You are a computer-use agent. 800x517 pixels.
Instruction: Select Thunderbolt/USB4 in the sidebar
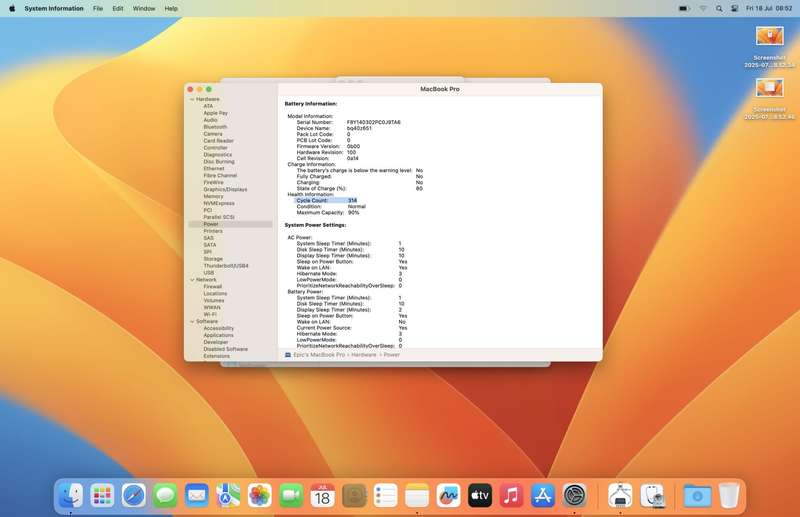tap(226, 266)
